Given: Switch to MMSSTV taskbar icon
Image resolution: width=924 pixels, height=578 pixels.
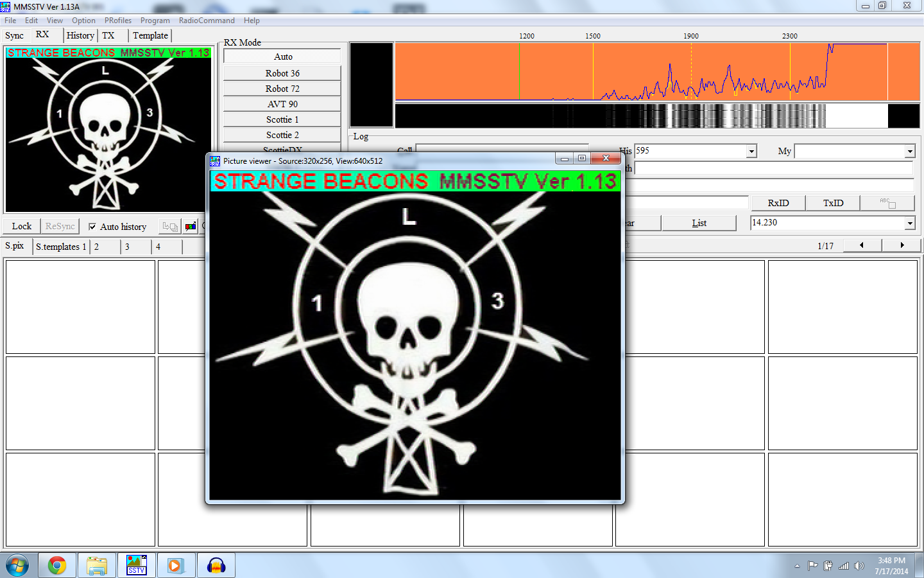Looking at the screenshot, I should point(137,566).
